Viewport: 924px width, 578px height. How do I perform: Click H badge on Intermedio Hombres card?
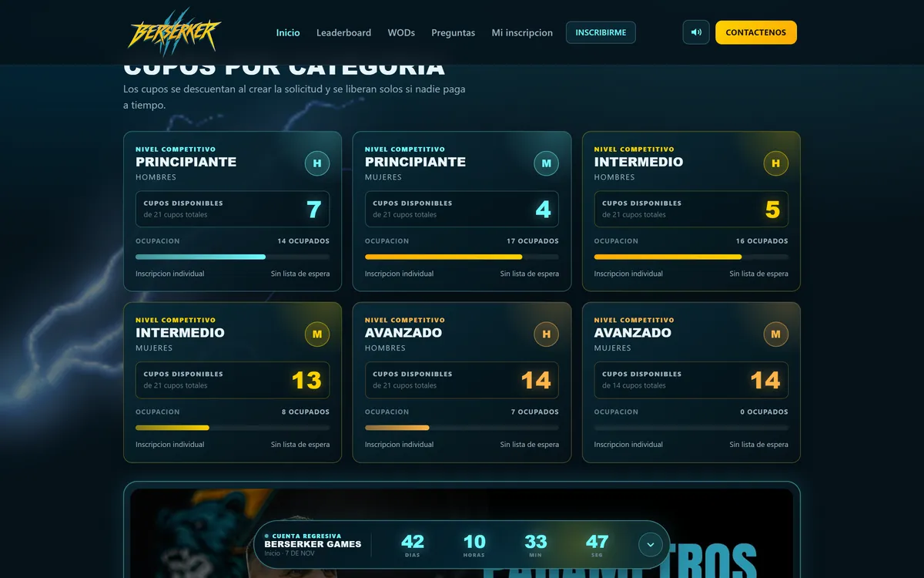coord(775,163)
